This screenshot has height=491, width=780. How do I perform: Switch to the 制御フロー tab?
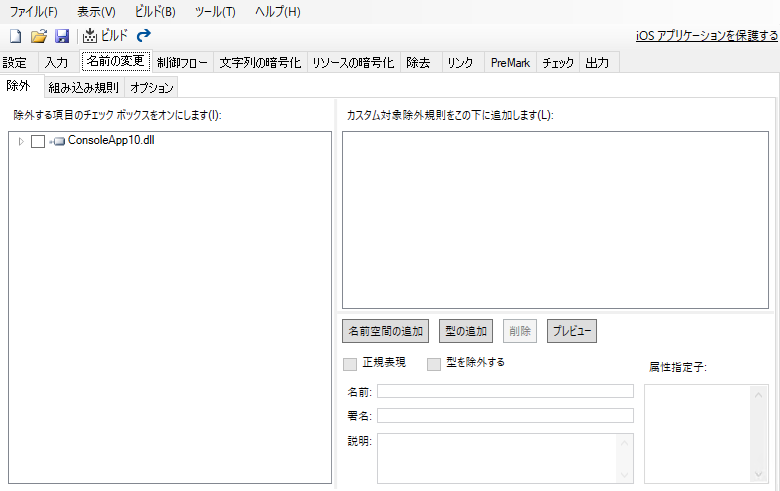click(x=183, y=62)
